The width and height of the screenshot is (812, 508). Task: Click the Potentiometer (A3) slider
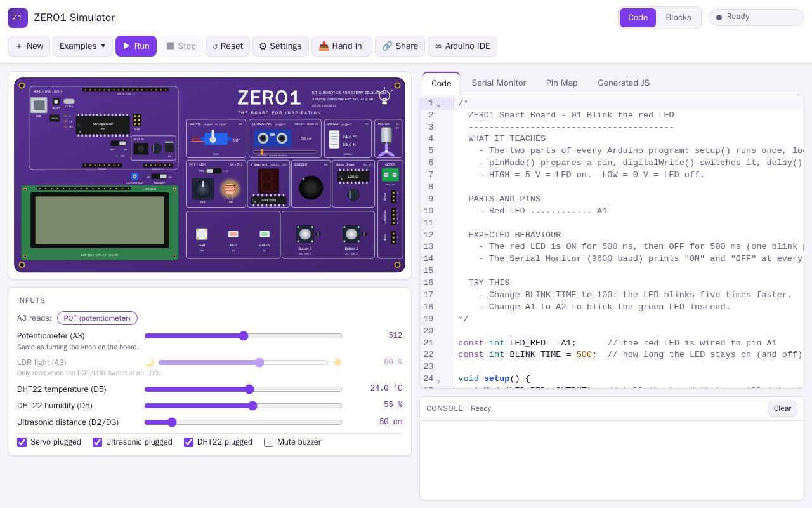point(243,336)
